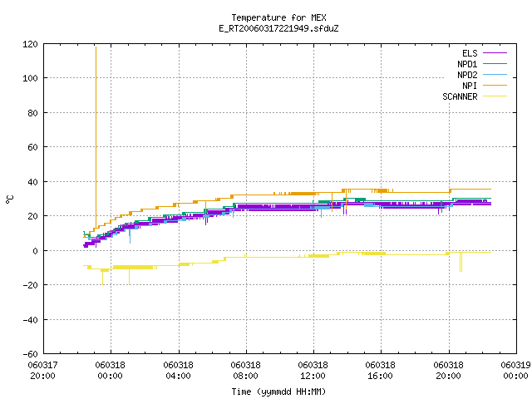Click the ELS legend label
The width and height of the screenshot is (532, 399).
(x=470, y=53)
